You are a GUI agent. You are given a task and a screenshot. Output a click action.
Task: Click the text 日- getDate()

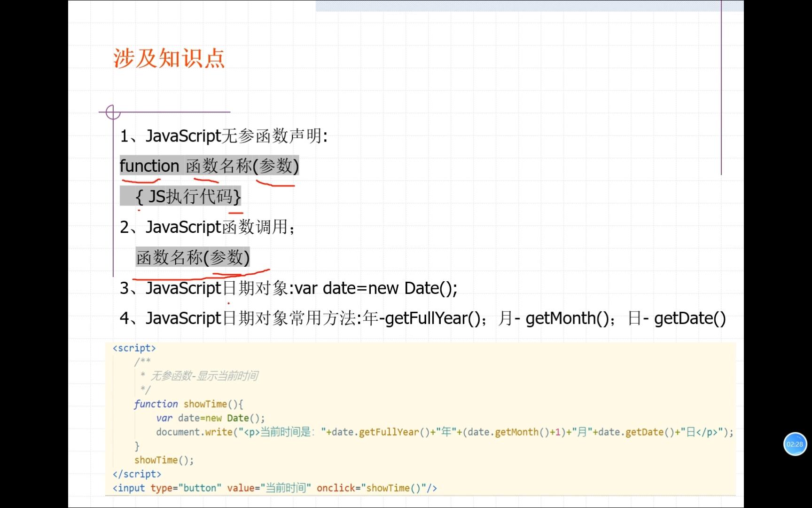pyautogui.click(x=677, y=318)
